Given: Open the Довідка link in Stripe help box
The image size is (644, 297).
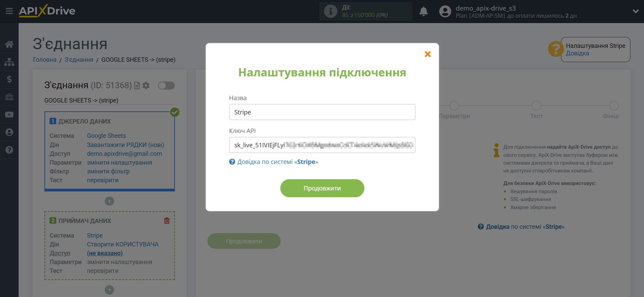Looking at the screenshot, I should [x=577, y=53].
